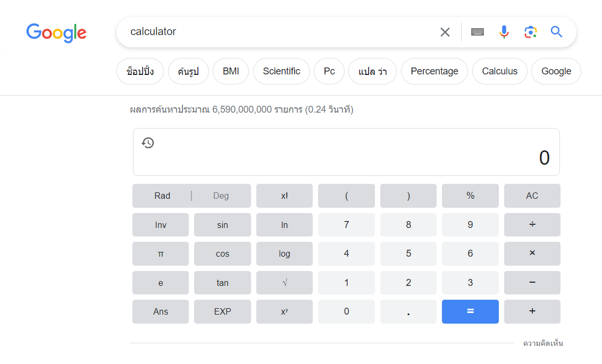Select the Percentage suggestion chip
Image resolution: width=602 pixels, height=364 pixels.
point(434,71)
